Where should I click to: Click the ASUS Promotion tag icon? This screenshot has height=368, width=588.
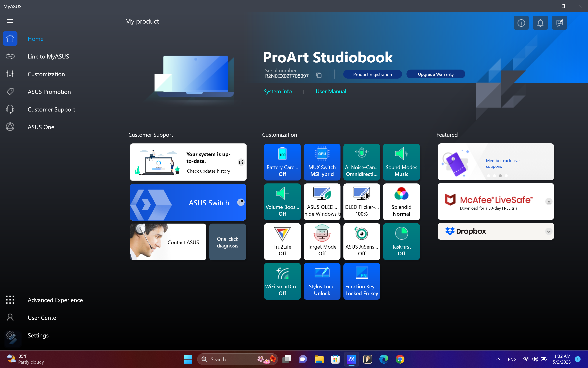pos(10,91)
